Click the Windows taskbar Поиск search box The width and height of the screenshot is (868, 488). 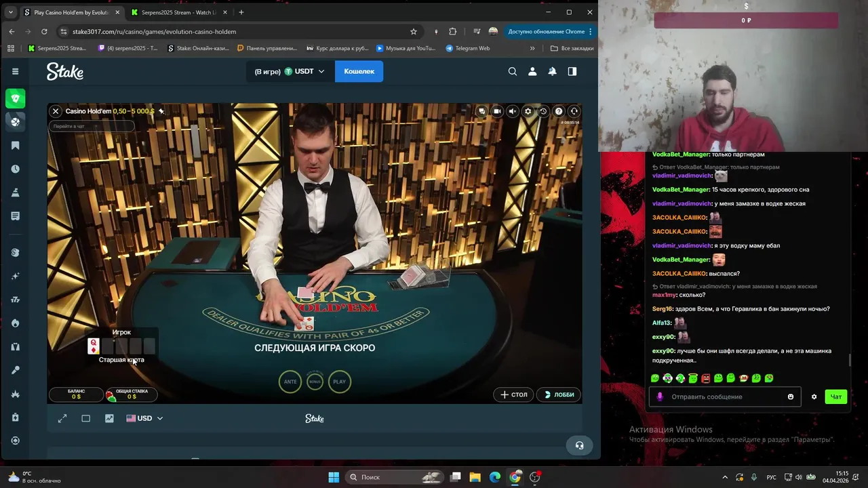point(393,477)
